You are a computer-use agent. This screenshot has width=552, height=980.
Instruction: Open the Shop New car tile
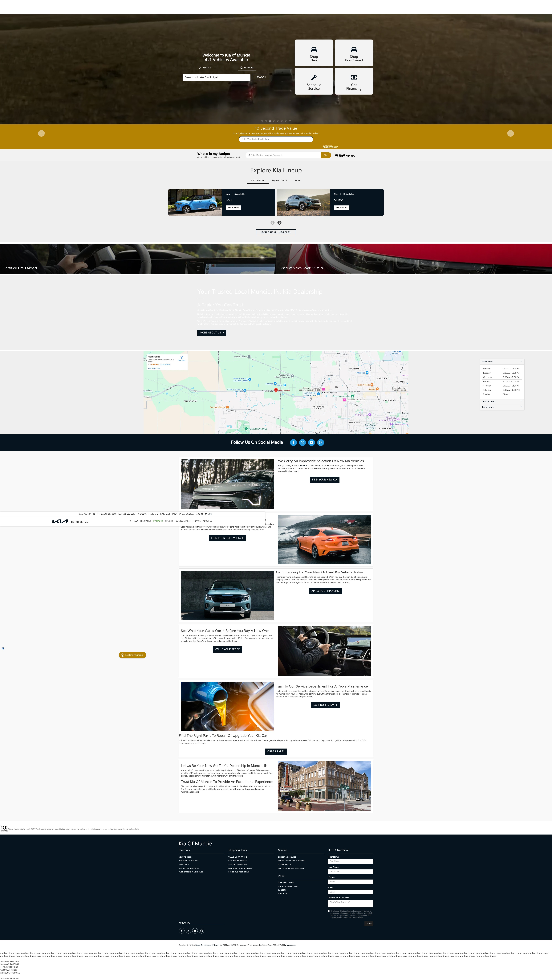314,53
